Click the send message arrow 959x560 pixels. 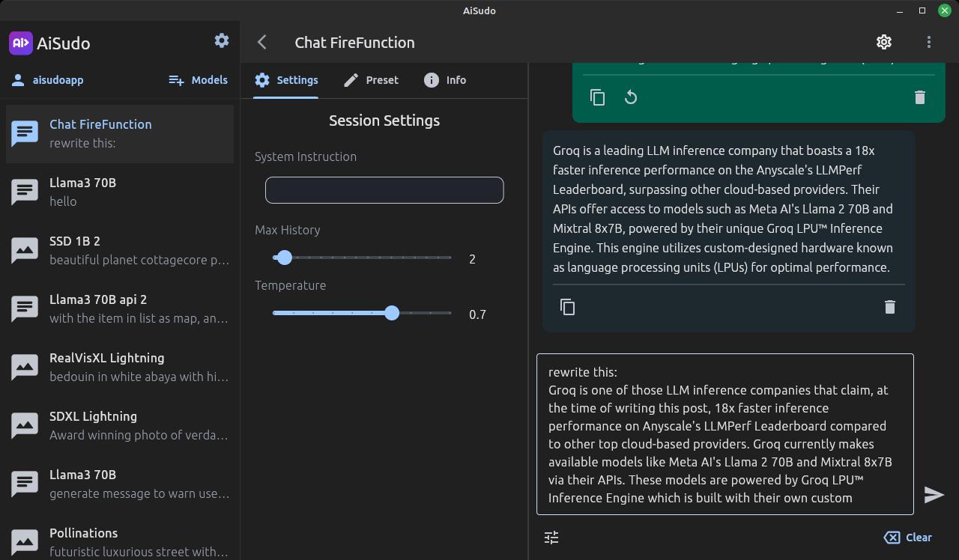934,494
